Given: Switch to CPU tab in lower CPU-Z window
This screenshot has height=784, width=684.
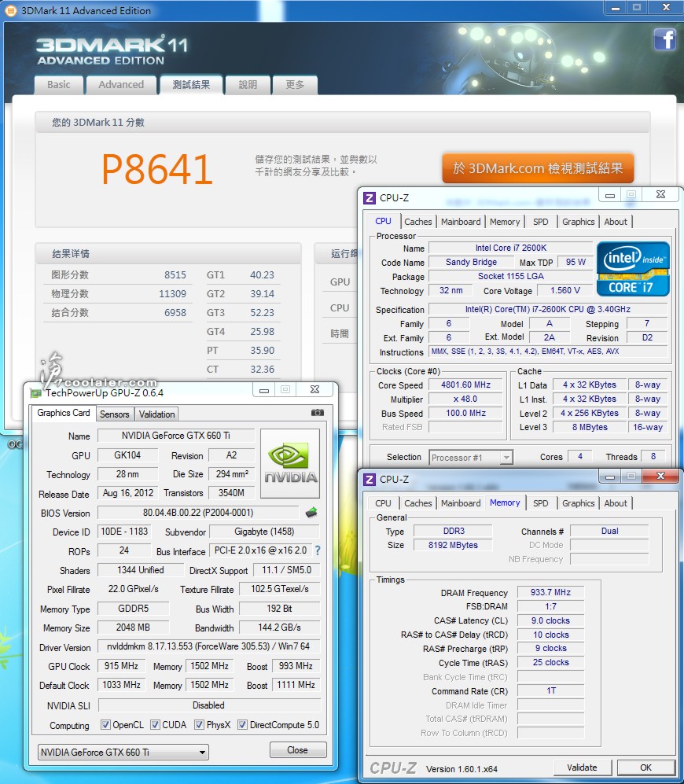Looking at the screenshot, I should tap(383, 503).
